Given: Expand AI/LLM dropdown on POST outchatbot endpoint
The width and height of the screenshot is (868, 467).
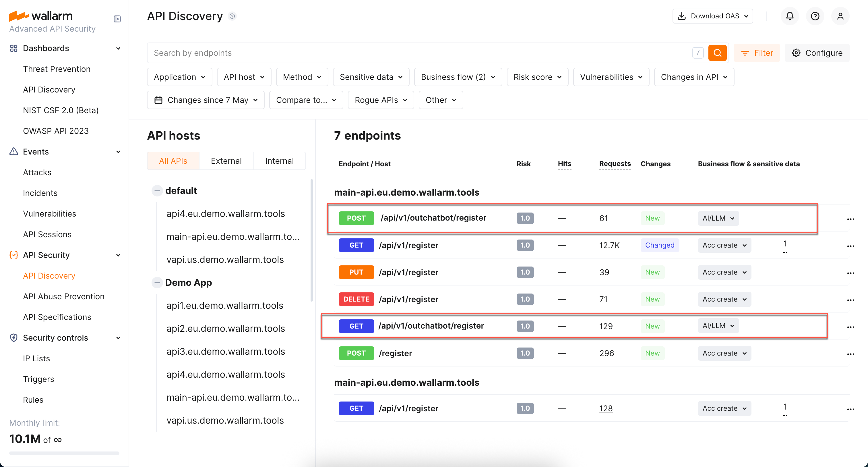Looking at the screenshot, I should (x=718, y=218).
